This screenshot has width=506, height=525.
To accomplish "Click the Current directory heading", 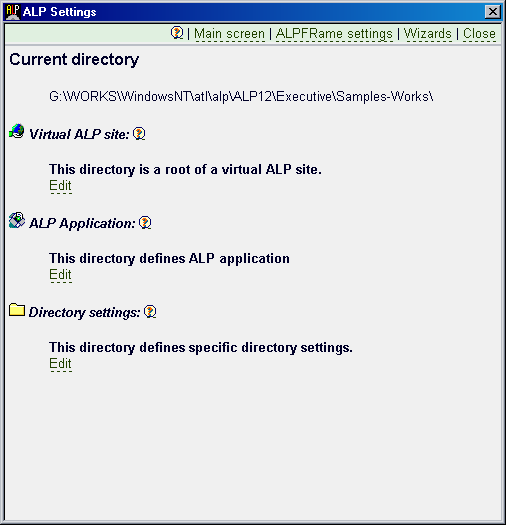I will click(74, 60).
